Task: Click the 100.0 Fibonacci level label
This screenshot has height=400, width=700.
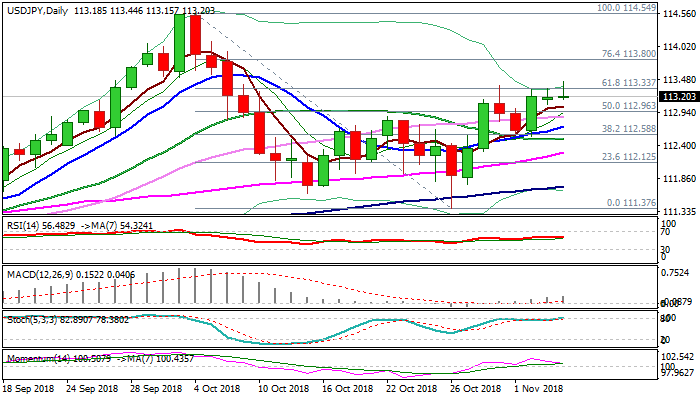Action: pos(625,7)
